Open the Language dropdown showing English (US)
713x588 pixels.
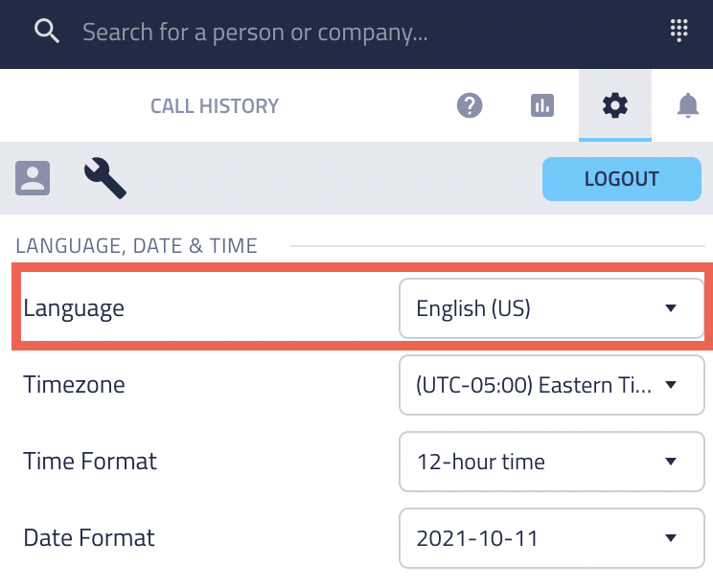552,308
